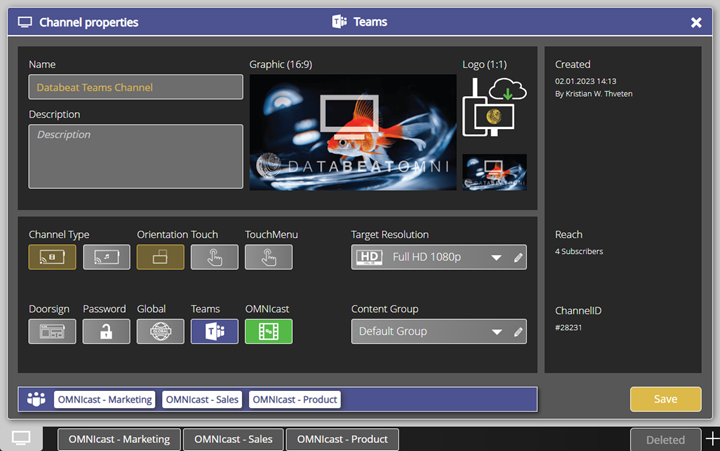The height and width of the screenshot is (451, 720).
Task: Edit Content Group with the pencil icon
Action: (518, 332)
